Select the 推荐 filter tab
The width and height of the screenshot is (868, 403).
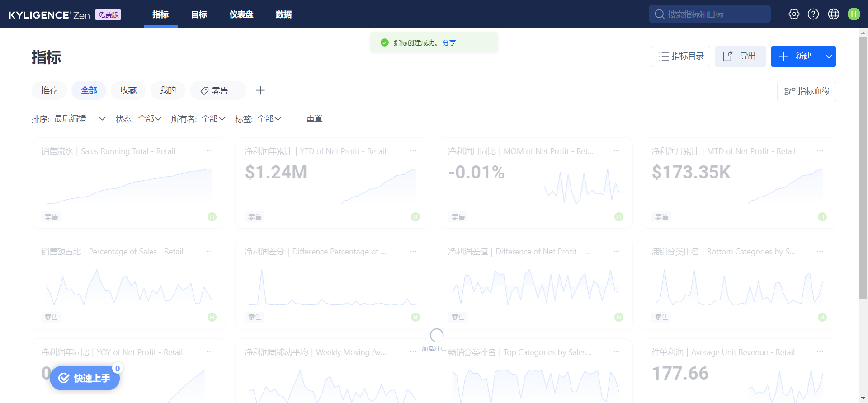click(49, 90)
